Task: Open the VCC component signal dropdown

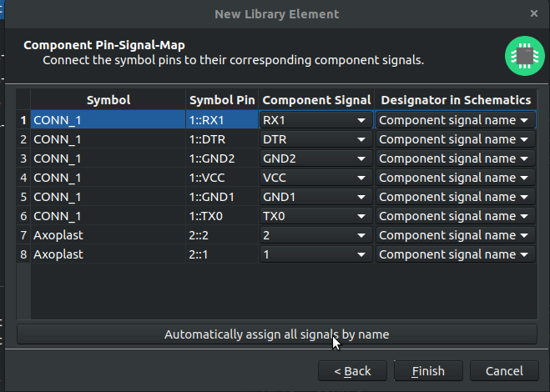Action: (315, 178)
